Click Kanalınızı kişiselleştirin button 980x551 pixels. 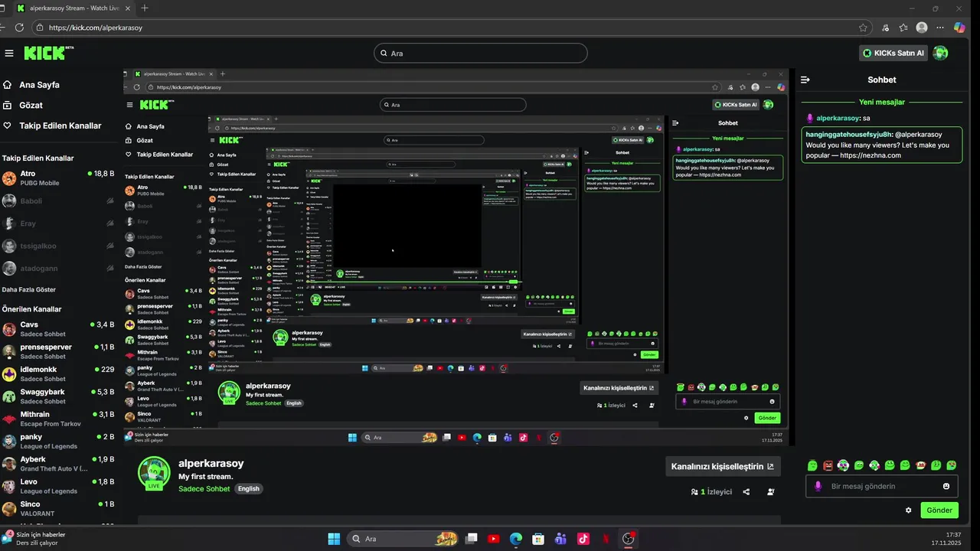722,466
